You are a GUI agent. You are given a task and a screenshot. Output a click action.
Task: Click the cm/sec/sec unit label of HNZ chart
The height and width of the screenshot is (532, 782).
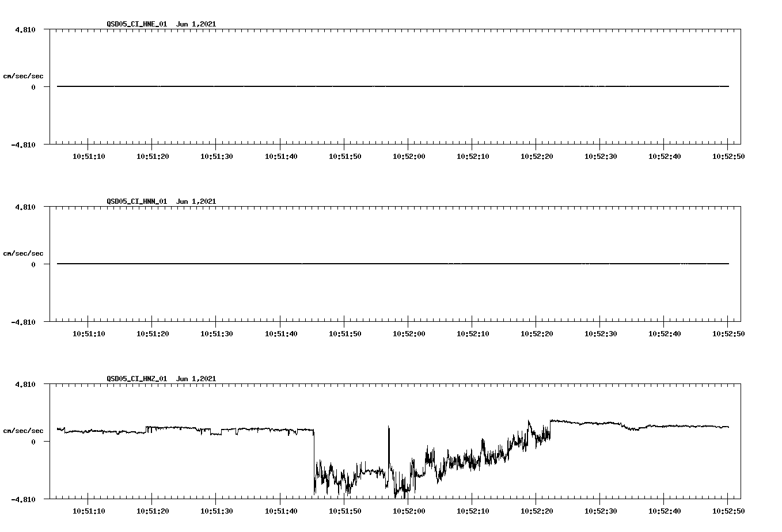(23, 431)
